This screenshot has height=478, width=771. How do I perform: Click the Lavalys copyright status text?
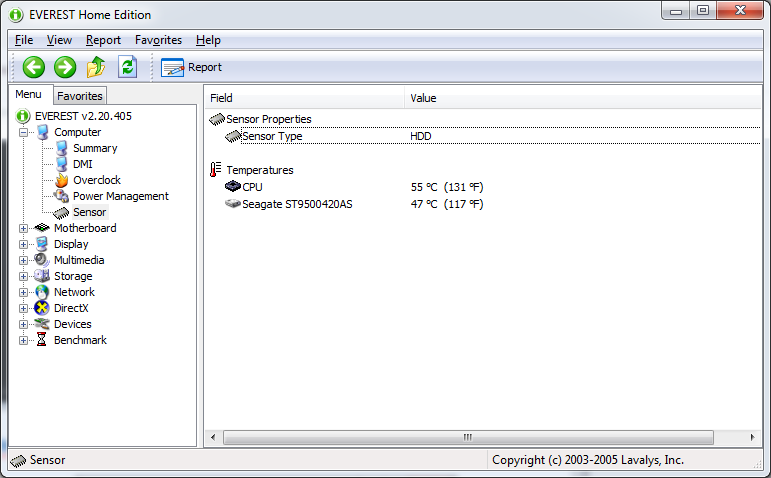(x=588, y=460)
